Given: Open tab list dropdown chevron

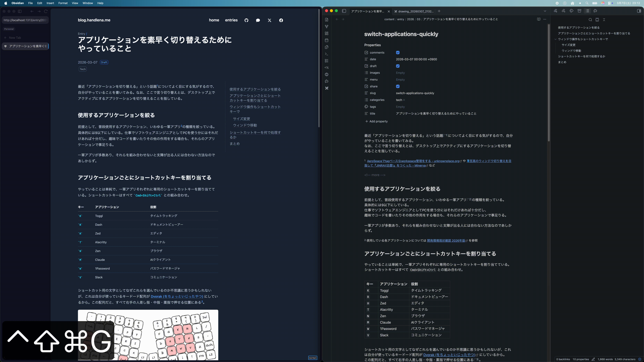Looking at the screenshot, I should pyautogui.click(x=545, y=11).
